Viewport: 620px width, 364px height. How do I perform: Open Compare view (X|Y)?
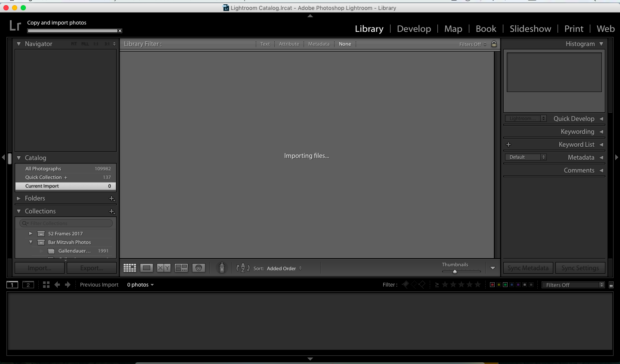164,268
